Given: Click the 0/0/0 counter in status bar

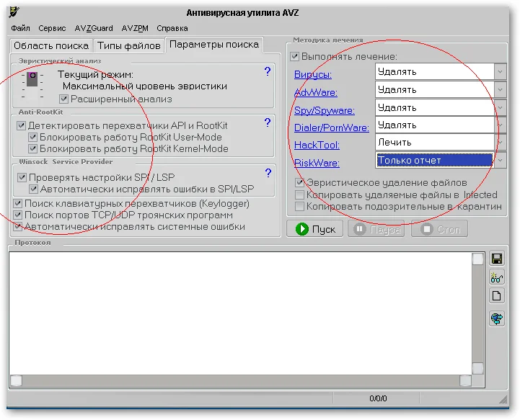Looking at the screenshot, I should (x=378, y=398).
